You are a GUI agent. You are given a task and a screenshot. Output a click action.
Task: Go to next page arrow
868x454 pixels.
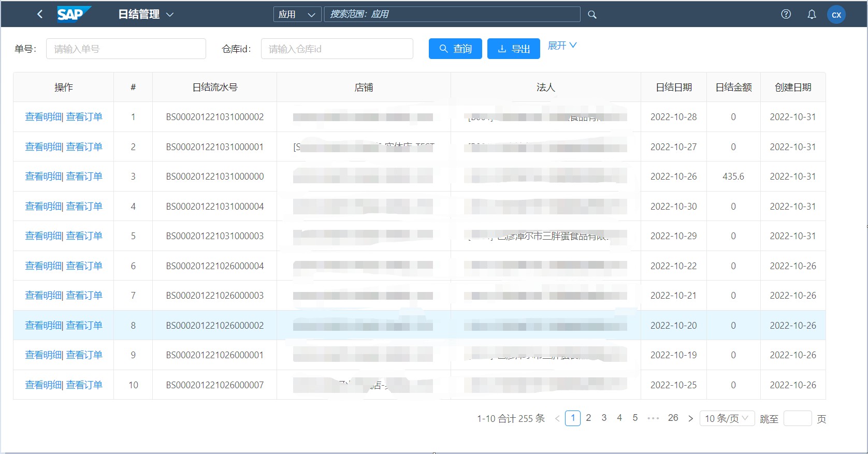[x=690, y=418]
